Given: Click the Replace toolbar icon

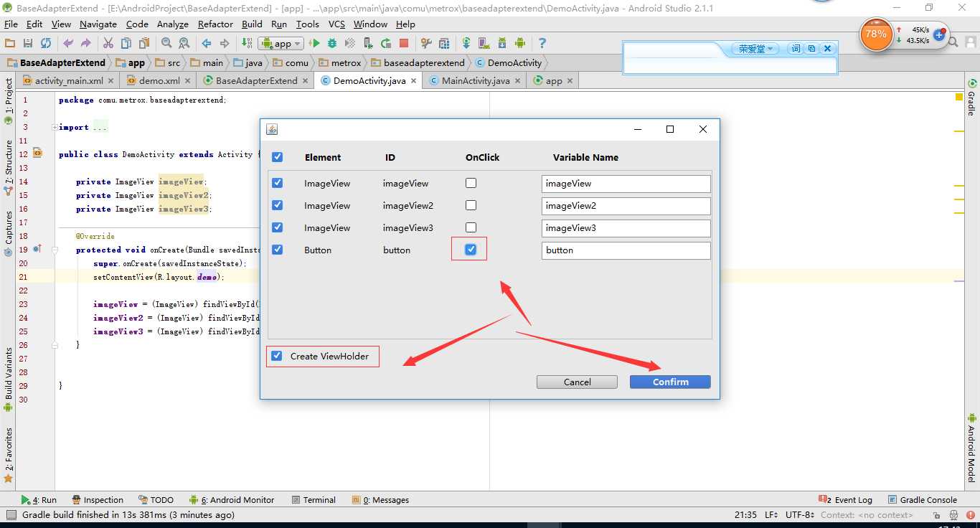Looking at the screenshot, I should pos(184,43).
